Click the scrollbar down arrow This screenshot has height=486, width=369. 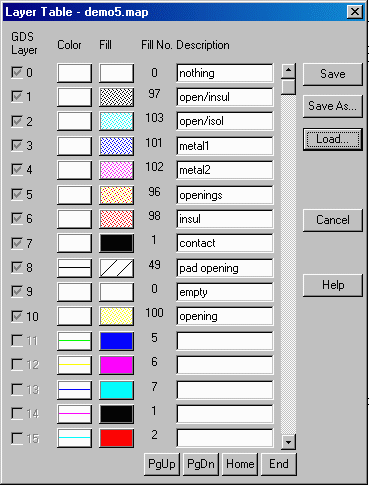click(288, 442)
